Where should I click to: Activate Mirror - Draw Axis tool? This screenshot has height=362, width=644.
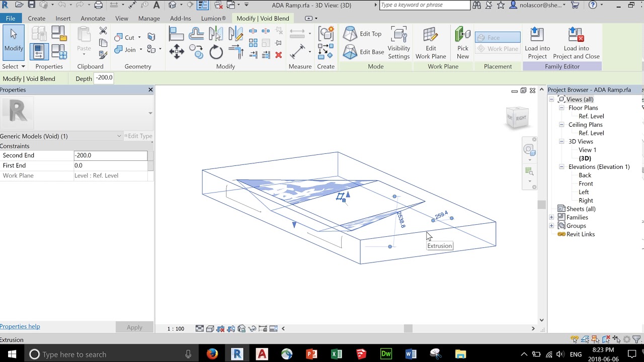pos(235,34)
